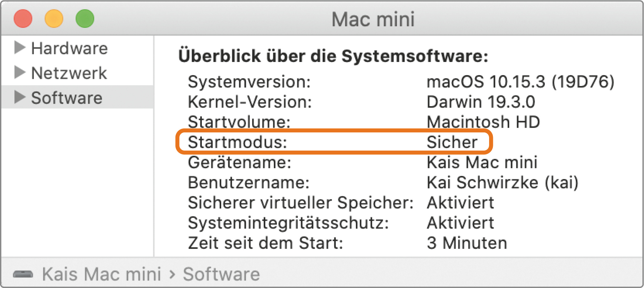Screen dimensions: 644x288
Task: Minimize the window with the yellow button
Action: click(54, 18)
